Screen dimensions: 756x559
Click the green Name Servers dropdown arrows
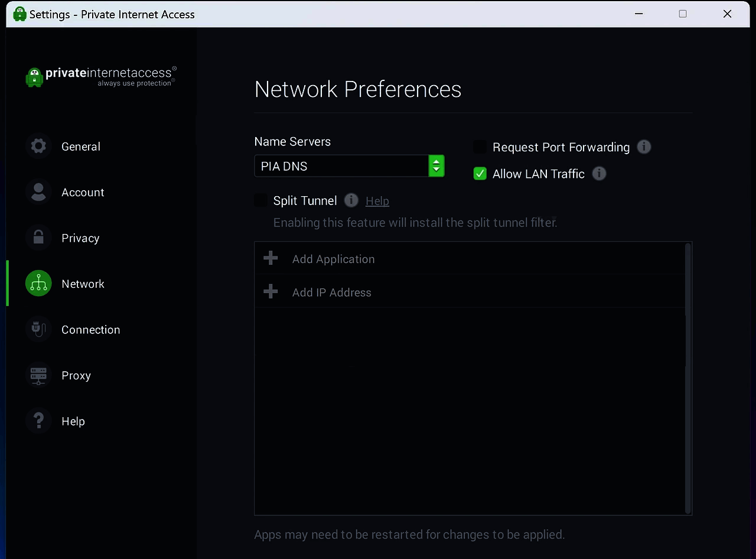click(x=436, y=166)
